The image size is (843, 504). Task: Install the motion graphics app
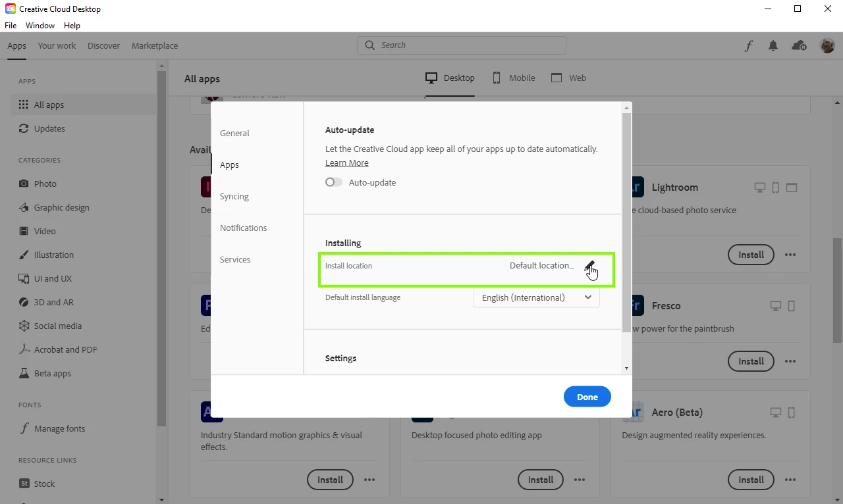[x=330, y=480]
